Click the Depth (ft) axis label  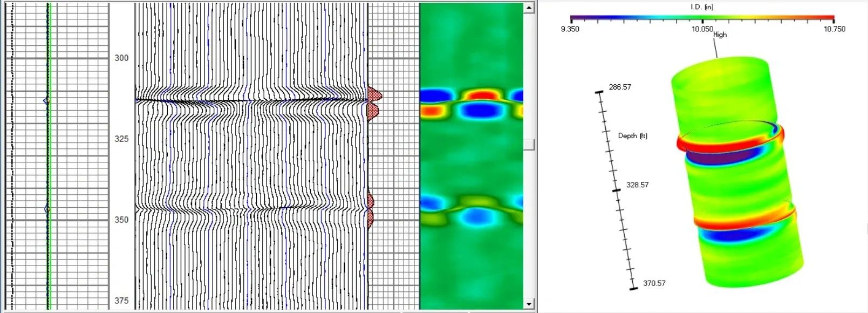(633, 135)
